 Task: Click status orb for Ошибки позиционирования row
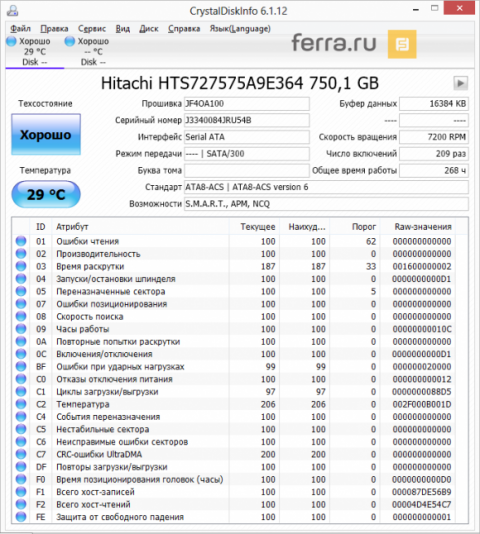tap(21, 304)
